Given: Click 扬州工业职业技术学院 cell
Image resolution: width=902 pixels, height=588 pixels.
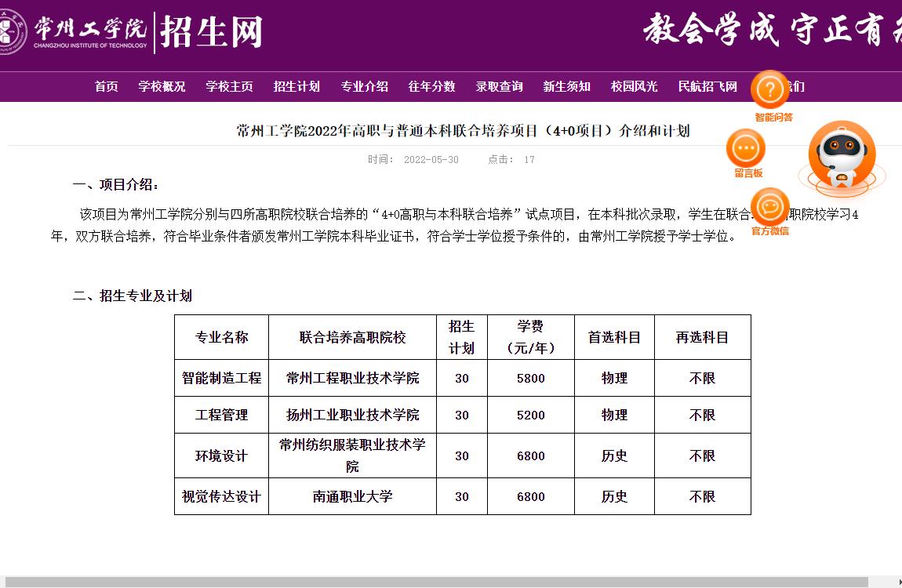Looking at the screenshot, I should (x=353, y=415).
